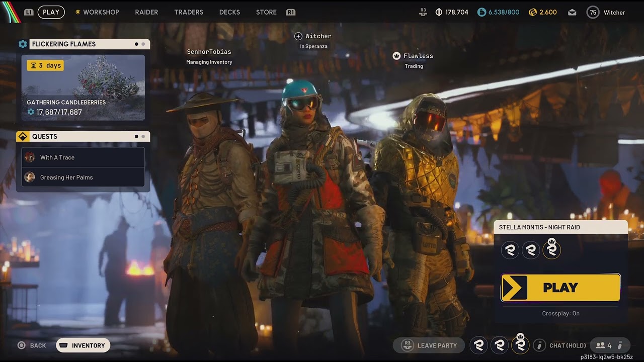Open the mail envelope icon

point(572,12)
